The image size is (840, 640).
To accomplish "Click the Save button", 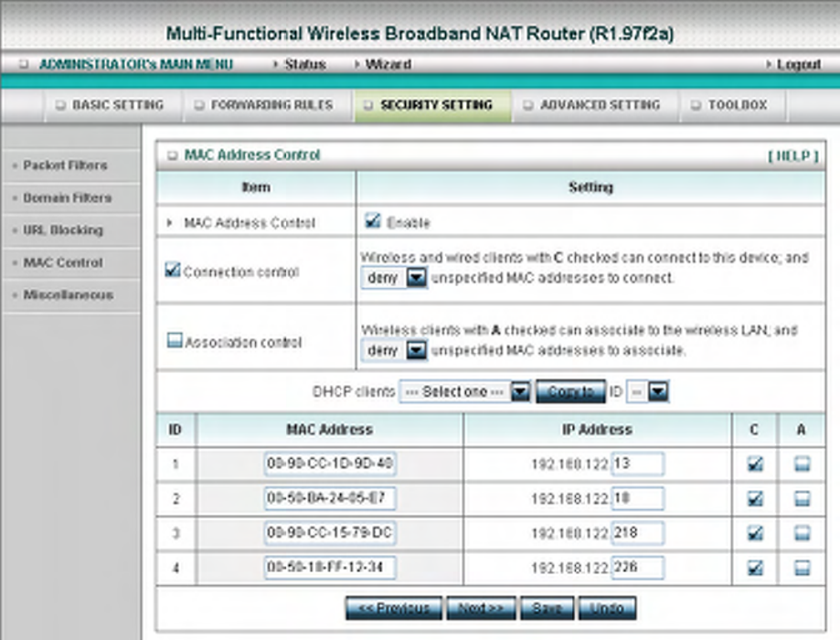I will click(x=547, y=608).
